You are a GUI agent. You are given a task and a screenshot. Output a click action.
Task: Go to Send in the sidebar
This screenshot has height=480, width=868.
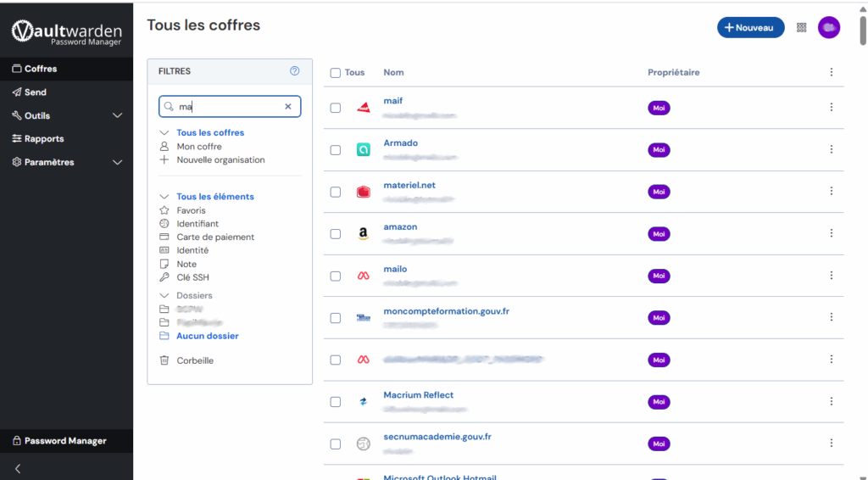(35, 92)
